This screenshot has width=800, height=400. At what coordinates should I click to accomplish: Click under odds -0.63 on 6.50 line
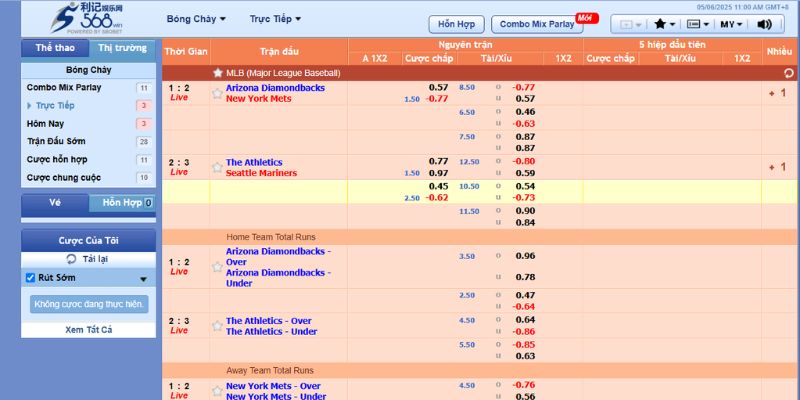tap(523, 123)
